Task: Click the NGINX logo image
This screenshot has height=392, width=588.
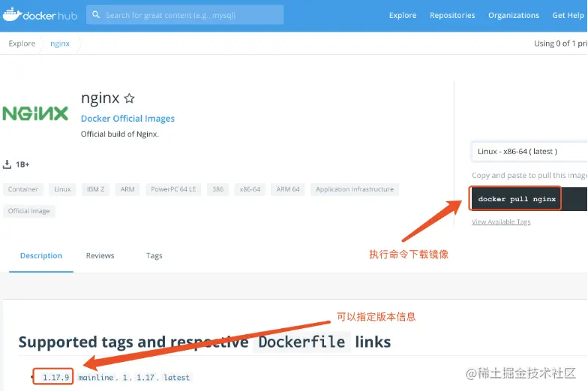Action: click(x=35, y=113)
